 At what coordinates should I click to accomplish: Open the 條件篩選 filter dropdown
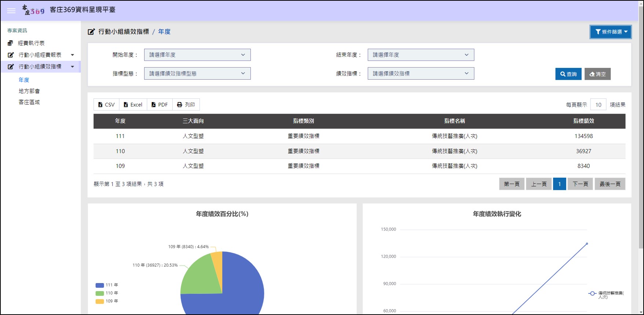611,32
